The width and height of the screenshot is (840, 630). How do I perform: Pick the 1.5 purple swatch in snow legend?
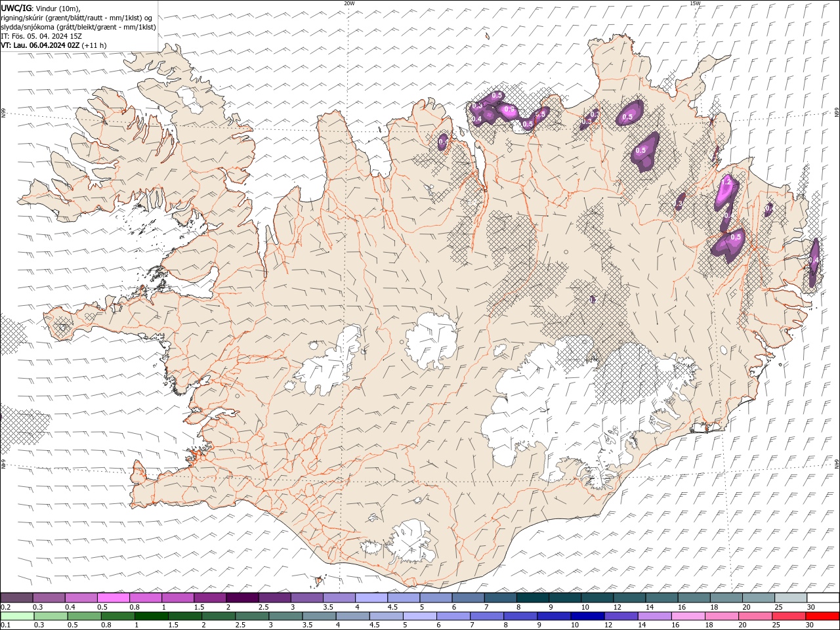pos(210,598)
